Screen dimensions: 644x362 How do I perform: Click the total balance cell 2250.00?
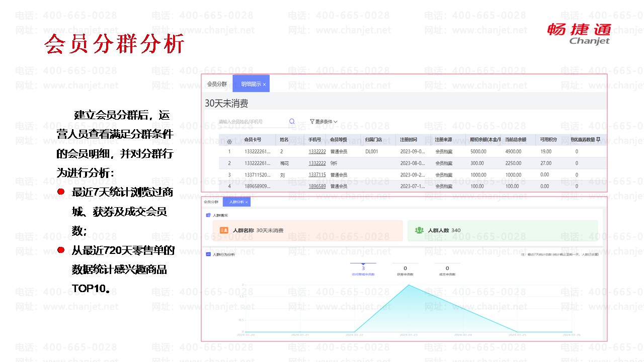(513, 163)
